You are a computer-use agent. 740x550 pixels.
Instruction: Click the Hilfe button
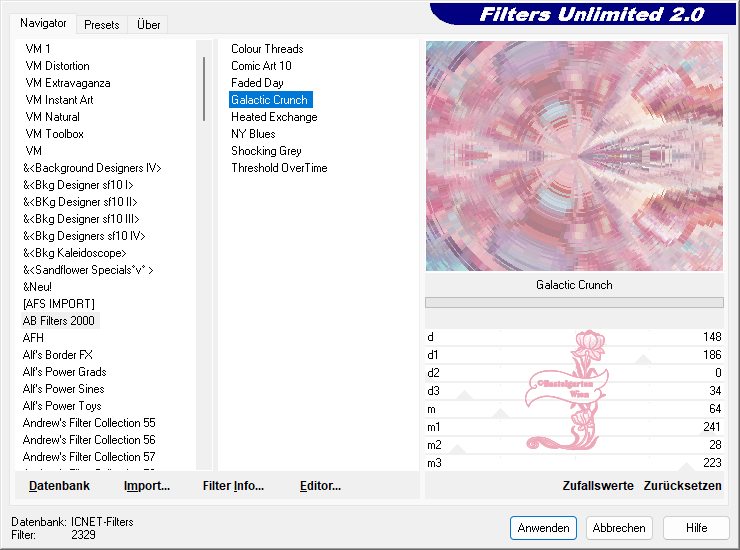tap(696, 528)
